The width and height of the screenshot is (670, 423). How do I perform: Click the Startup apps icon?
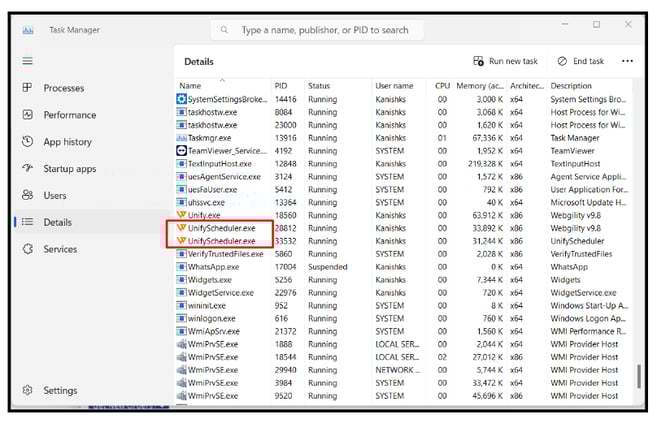point(27,169)
